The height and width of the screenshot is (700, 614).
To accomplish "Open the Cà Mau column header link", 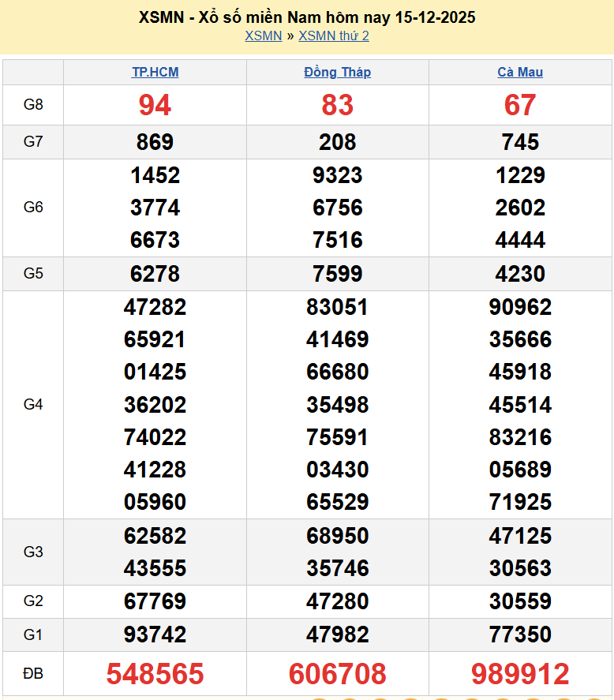I will coord(520,72).
